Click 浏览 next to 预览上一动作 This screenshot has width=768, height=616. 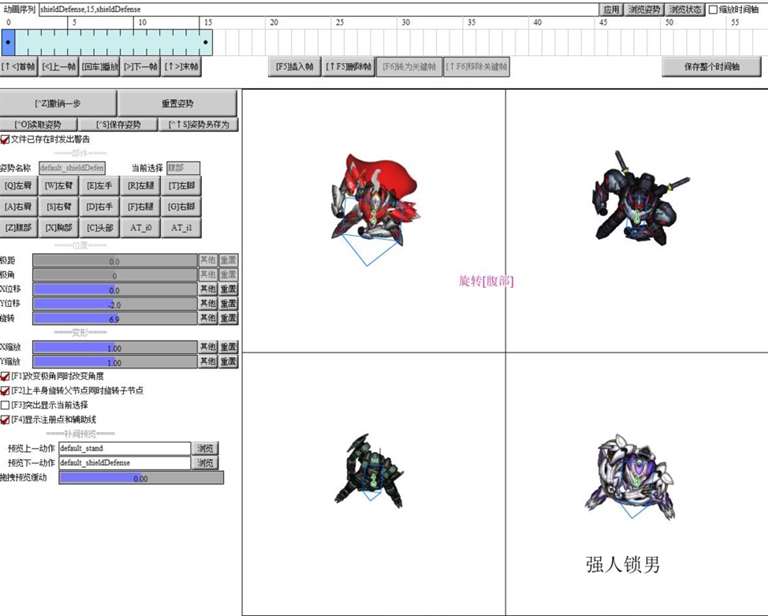(205, 449)
